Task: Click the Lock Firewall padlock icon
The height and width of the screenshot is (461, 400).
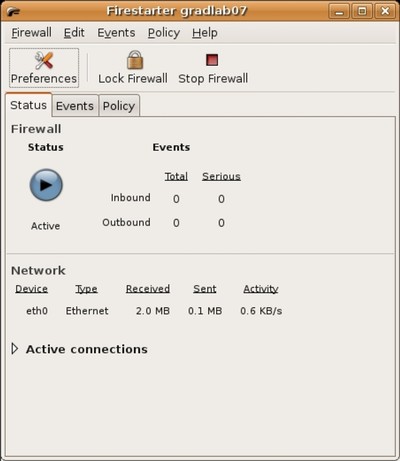Action: [x=135, y=60]
